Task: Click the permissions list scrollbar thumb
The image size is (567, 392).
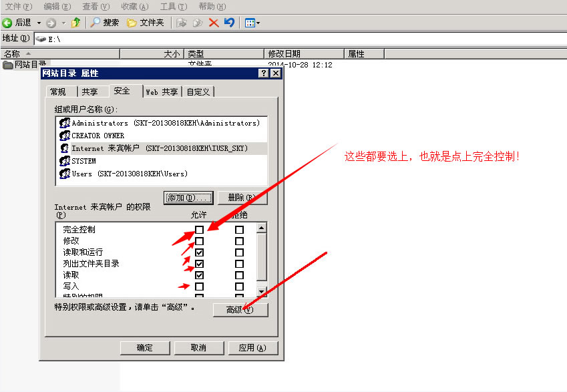Action: [261, 256]
